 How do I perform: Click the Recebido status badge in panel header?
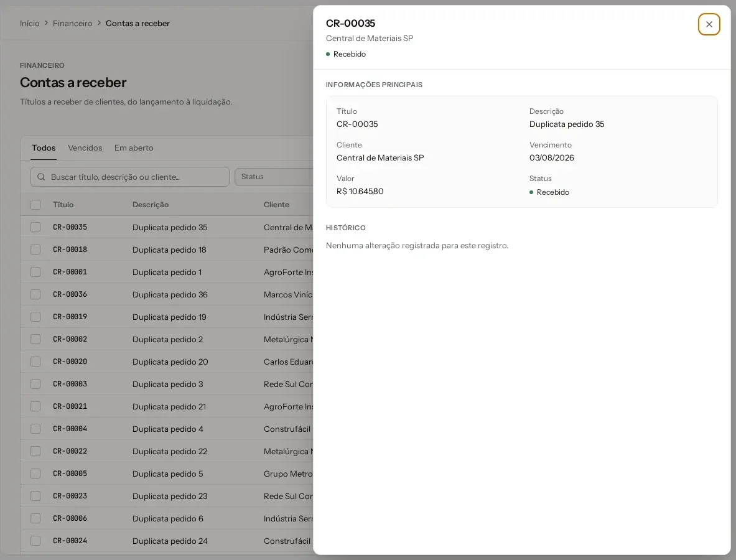pyautogui.click(x=346, y=54)
